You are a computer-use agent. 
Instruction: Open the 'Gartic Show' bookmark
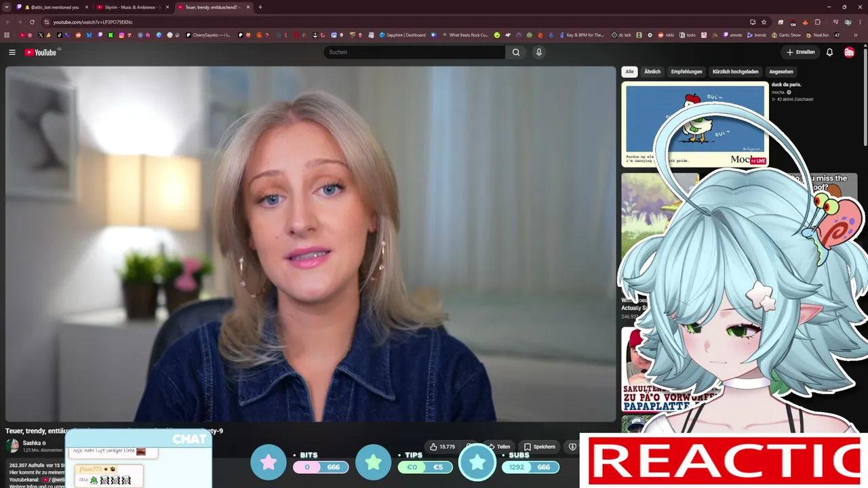[786, 35]
